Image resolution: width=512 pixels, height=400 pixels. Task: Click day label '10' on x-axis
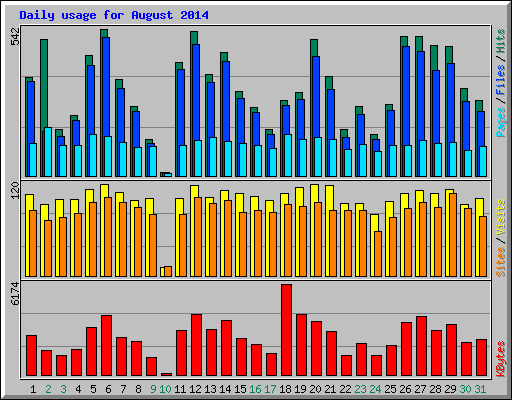pyautogui.click(x=165, y=389)
